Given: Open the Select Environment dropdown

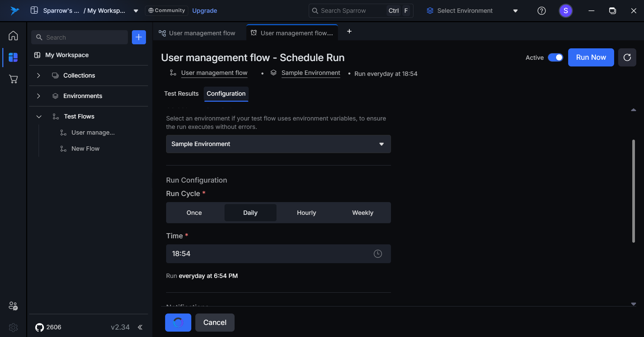Looking at the screenshot, I should coord(472,11).
